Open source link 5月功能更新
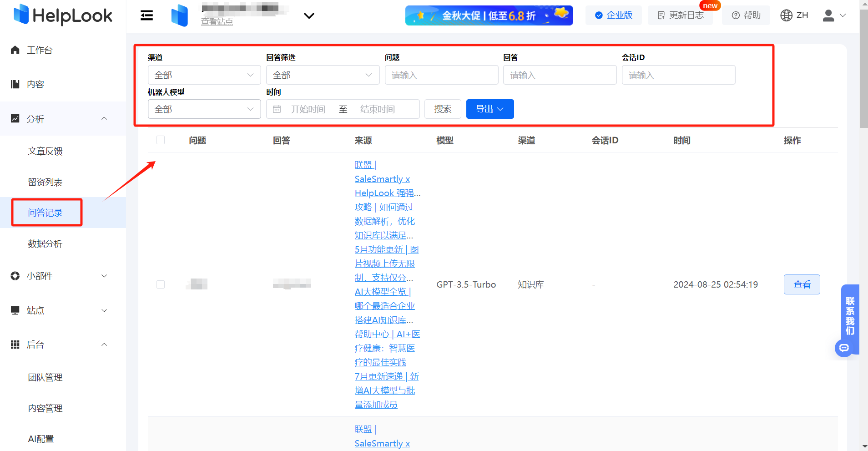Screen dimensions: 868x451 point(387,264)
